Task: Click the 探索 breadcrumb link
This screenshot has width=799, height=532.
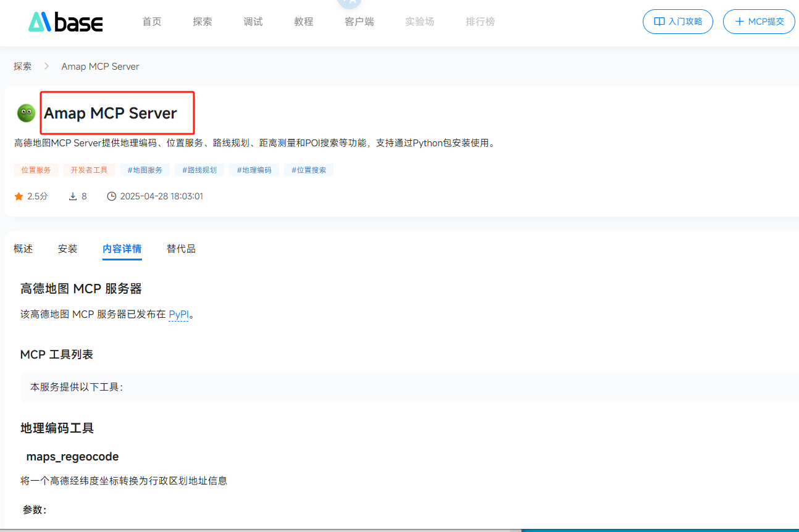Action: pos(23,66)
